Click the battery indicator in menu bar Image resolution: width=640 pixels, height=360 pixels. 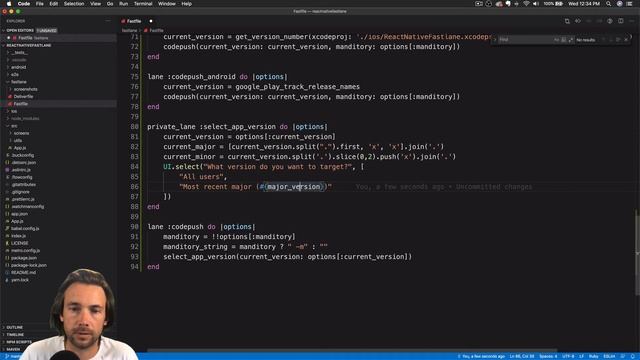coord(553,4)
